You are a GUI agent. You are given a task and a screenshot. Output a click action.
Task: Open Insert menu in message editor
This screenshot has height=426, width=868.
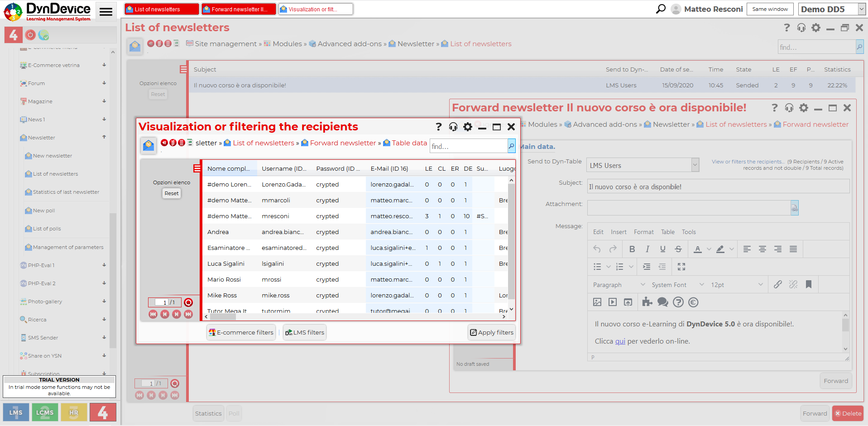point(619,232)
